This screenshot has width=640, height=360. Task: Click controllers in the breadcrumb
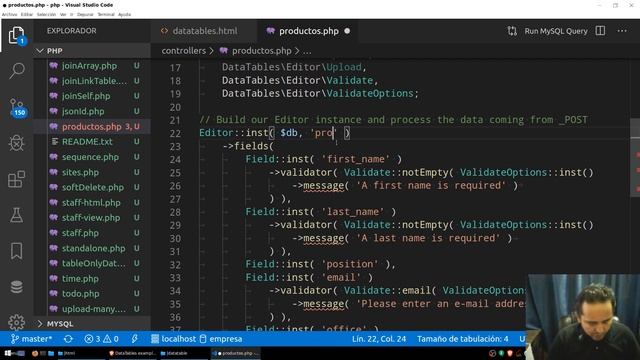point(184,51)
